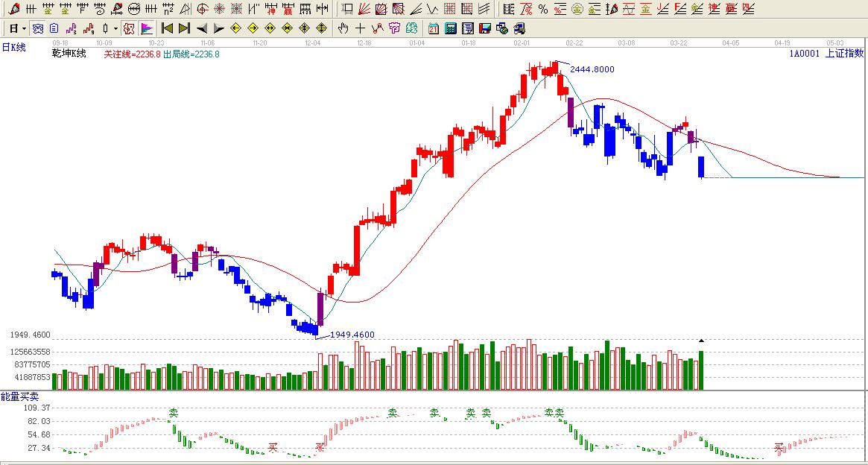Open the 日 period dropdown arrow
868x465 pixels.
tap(24, 28)
